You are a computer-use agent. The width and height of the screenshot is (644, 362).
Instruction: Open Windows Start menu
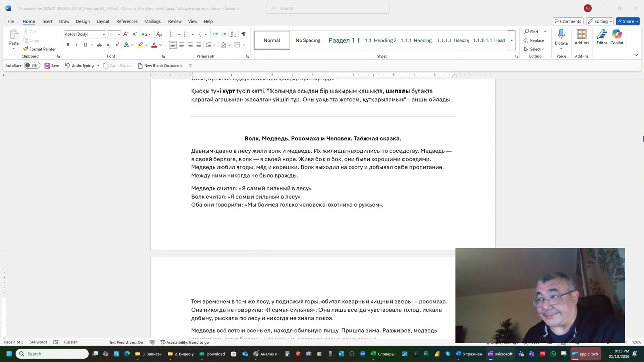9,354
